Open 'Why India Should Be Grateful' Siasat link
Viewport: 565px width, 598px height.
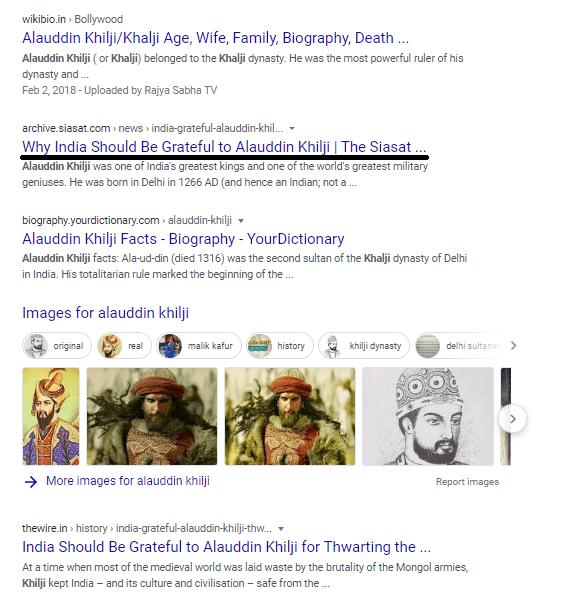(224, 147)
